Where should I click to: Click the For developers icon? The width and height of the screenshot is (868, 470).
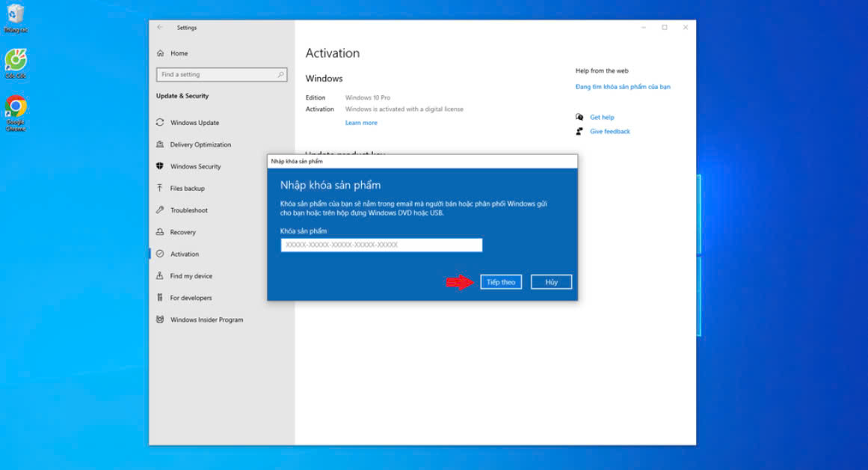point(160,298)
